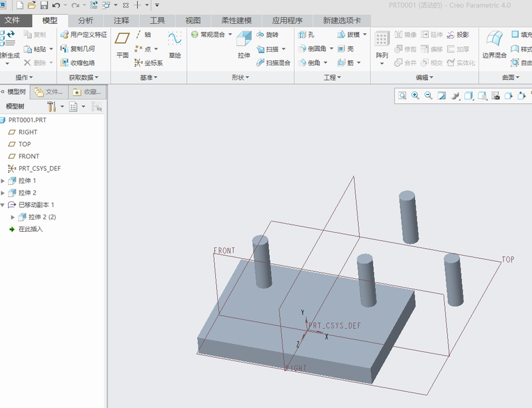This screenshot has height=408, width=532.
Task: Click the Zoom In icon
Action: pyautogui.click(x=415, y=96)
